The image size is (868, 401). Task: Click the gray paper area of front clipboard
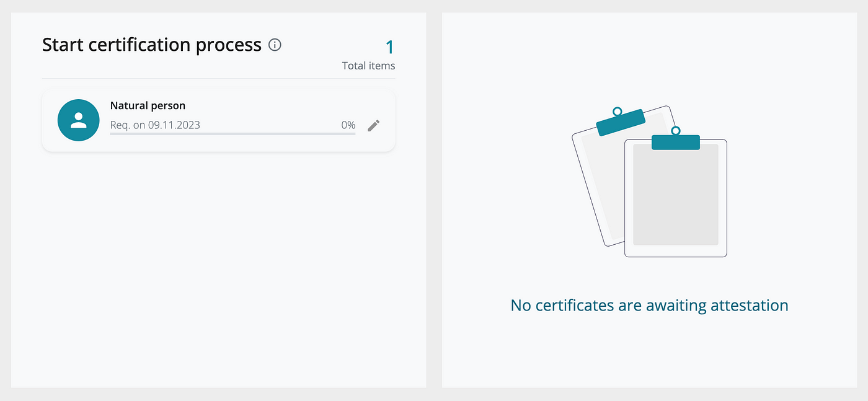(x=675, y=195)
